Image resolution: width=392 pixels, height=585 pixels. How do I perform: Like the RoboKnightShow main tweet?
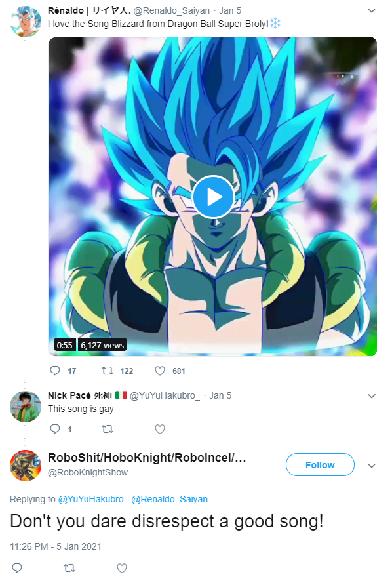[122, 568]
